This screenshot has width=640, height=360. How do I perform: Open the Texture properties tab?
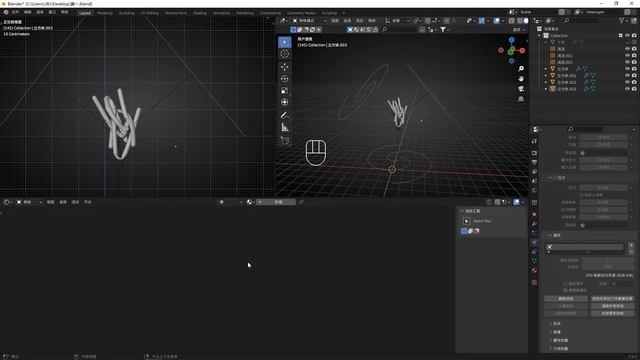(534, 282)
